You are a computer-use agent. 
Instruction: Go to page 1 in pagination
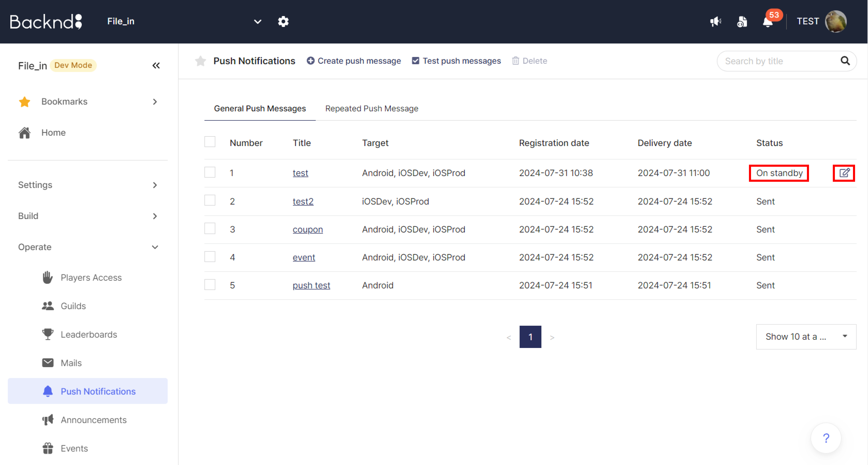pos(530,337)
